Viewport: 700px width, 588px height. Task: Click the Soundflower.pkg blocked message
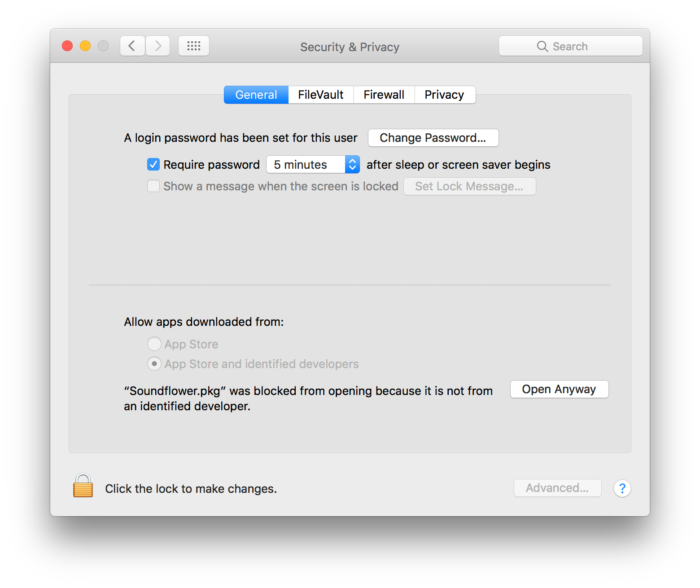308,399
